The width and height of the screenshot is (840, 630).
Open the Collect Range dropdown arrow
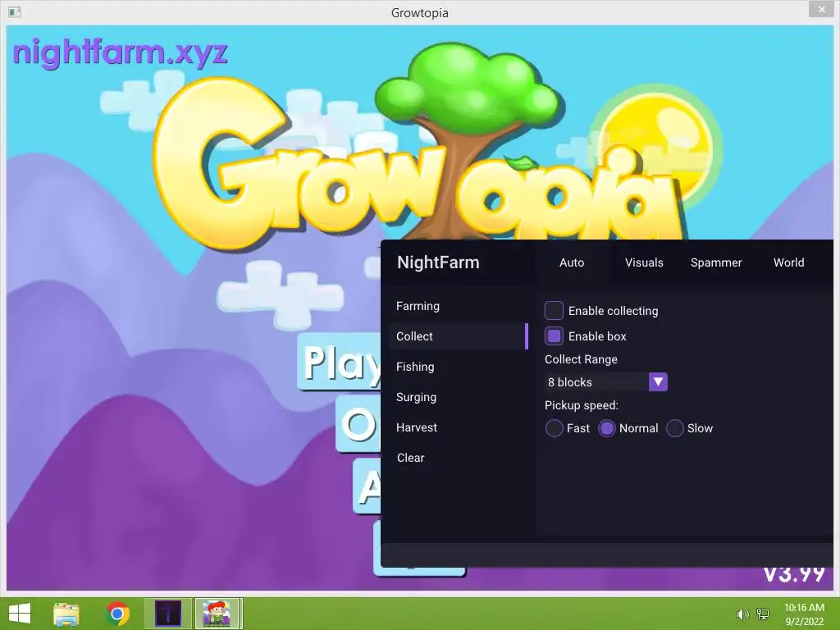pyautogui.click(x=658, y=382)
